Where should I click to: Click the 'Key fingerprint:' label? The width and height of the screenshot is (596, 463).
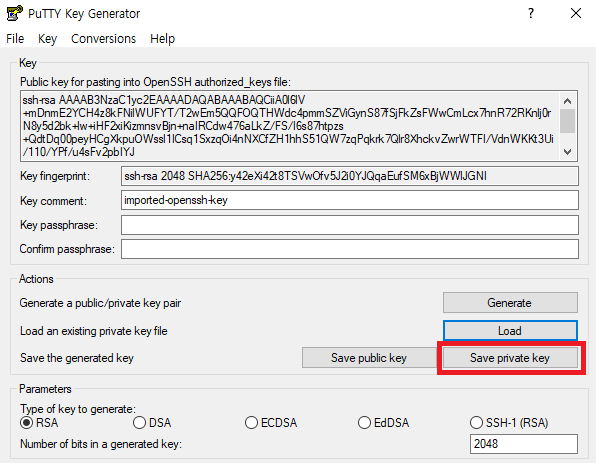click(x=55, y=176)
